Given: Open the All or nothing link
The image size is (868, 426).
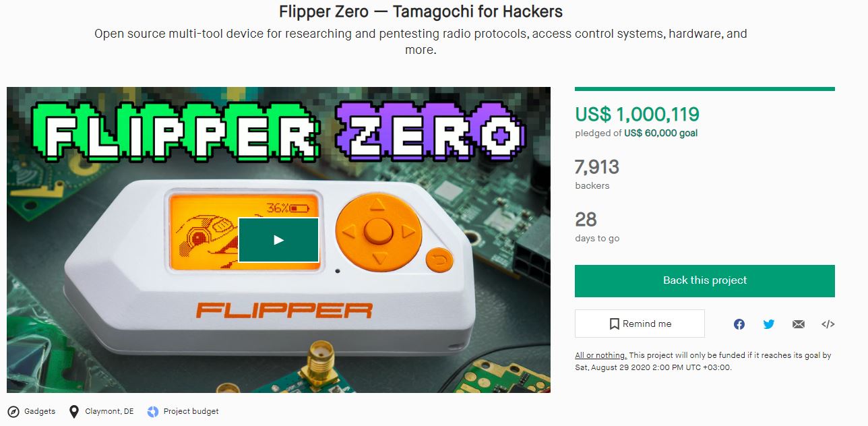Looking at the screenshot, I should [x=600, y=355].
